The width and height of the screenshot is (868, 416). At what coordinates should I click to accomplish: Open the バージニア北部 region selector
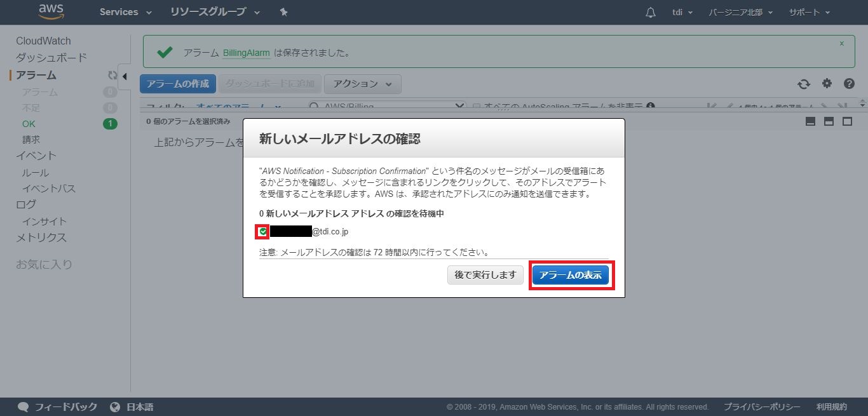point(740,13)
